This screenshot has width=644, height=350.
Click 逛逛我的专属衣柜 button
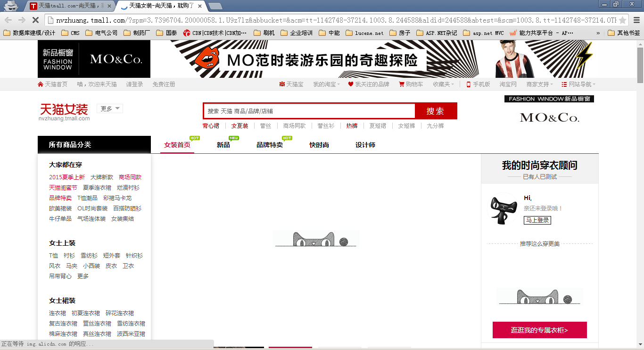tap(540, 330)
